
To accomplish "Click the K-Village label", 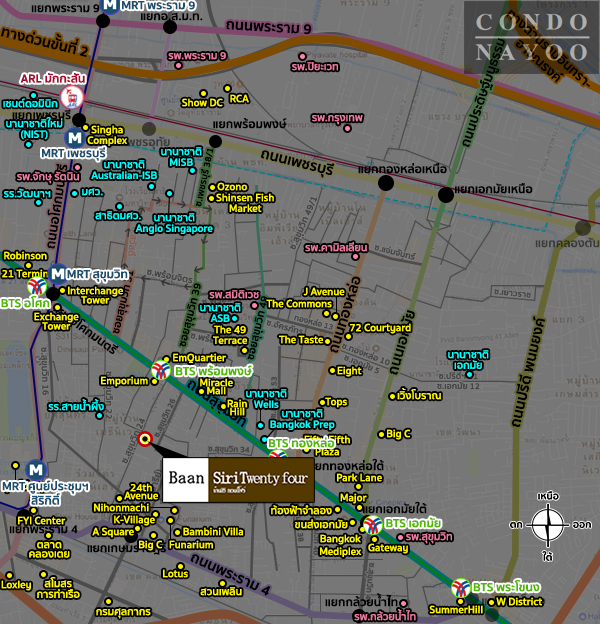I will (x=134, y=520).
